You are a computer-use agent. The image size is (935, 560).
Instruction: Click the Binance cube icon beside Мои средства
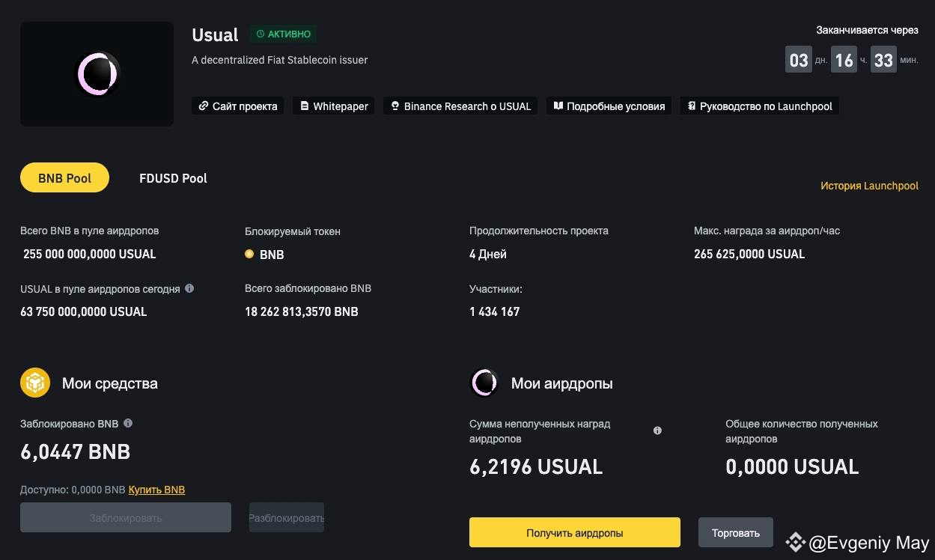click(x=34, y=382)
